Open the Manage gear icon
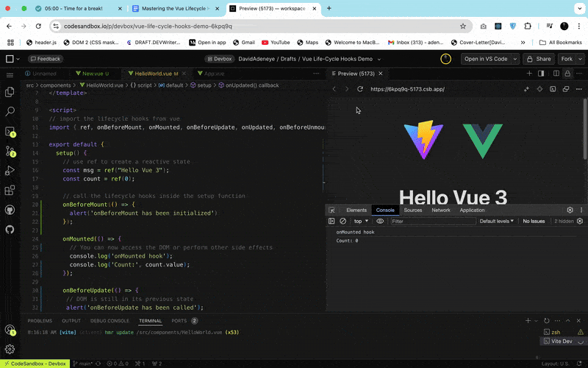588x368 pixels. click(10, 349)
